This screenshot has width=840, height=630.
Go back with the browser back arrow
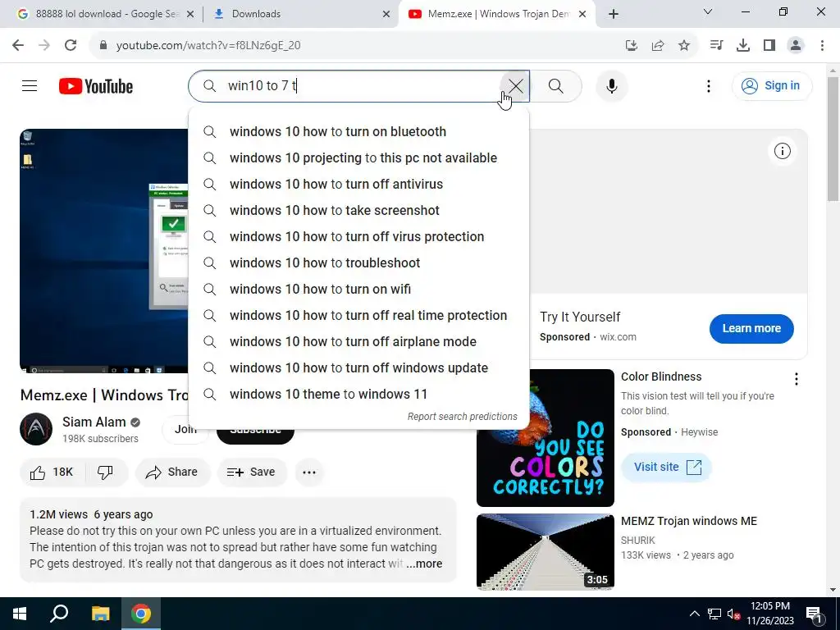[x=18, y=45]
